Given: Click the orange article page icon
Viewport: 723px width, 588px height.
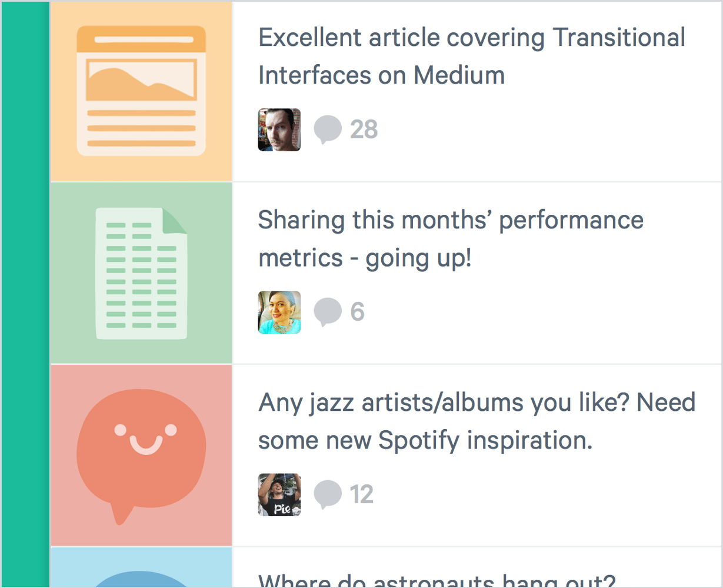Looking at the screenshot, I should tap(141, 91).
